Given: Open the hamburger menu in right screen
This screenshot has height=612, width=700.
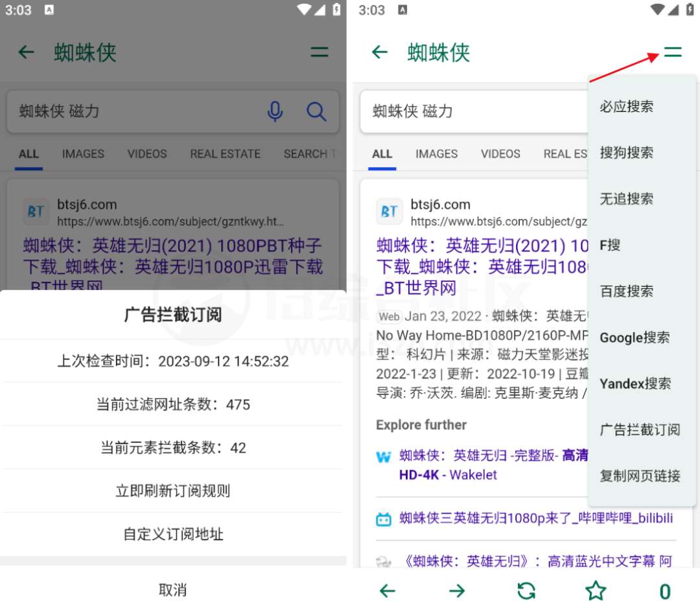Looking at the screenshot, I should tap(672, 52).
